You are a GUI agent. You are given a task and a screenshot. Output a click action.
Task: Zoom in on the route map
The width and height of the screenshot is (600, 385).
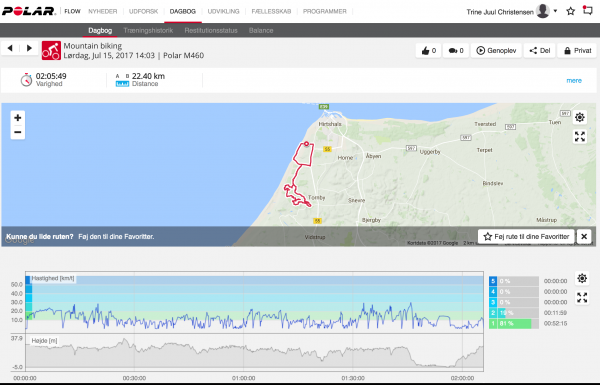tap(18, 118)
